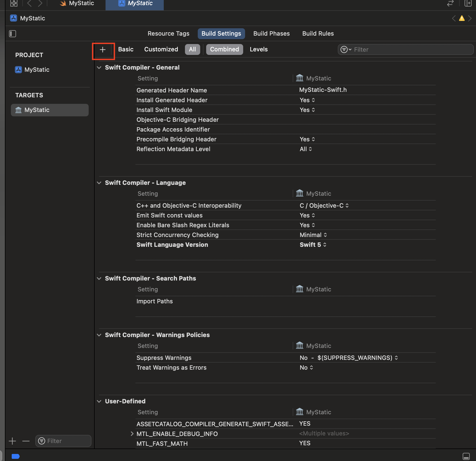Select Import Paths setting row

click(x=286, y=301)
